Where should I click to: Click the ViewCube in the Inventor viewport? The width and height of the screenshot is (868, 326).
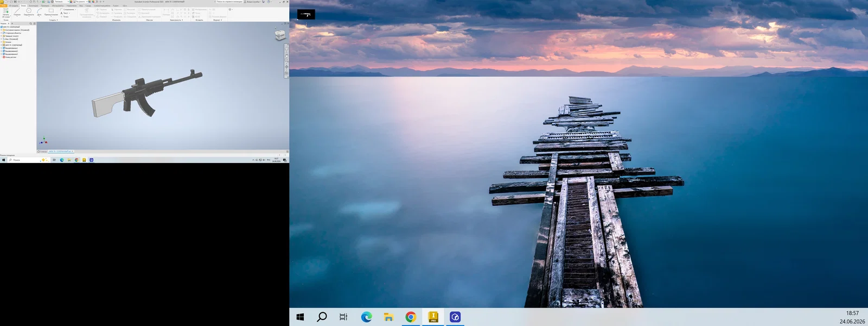point(280,35)
